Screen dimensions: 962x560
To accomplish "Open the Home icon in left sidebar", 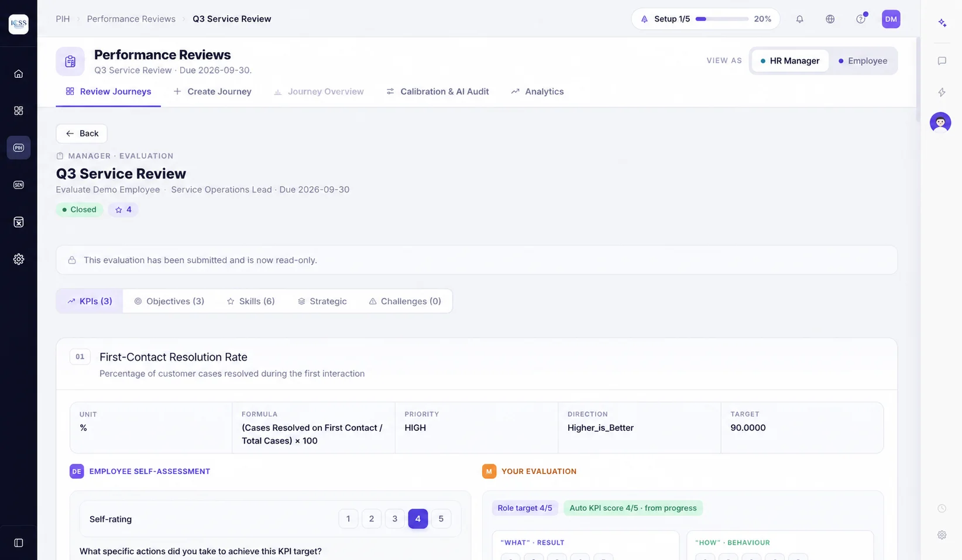I will pyautogui.click(x=19, y=74).
